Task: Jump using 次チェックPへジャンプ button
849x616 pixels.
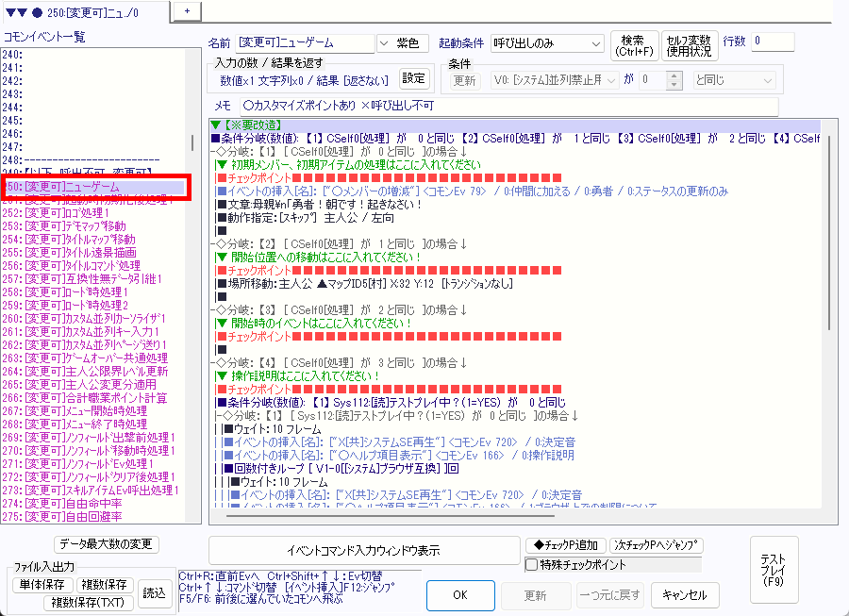Action: (657, 545)
